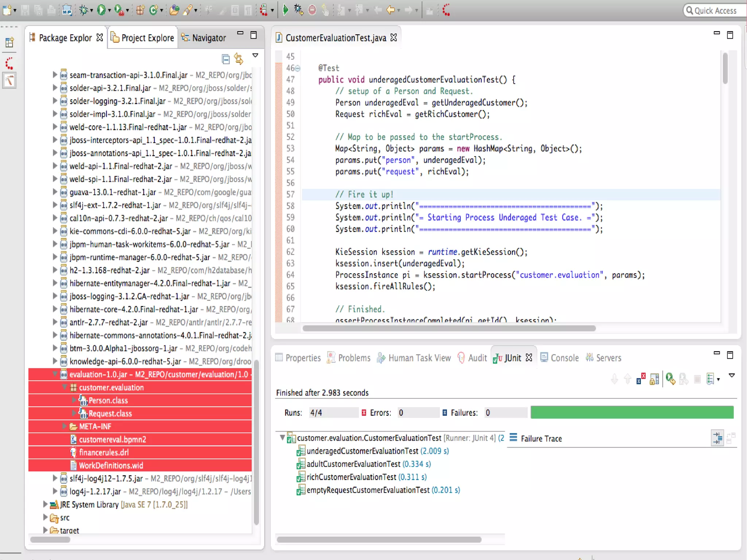Click the Rerun Test icon in the JUnit view
The width and height of the screenshot is (747, 560).
click(670, 379)
